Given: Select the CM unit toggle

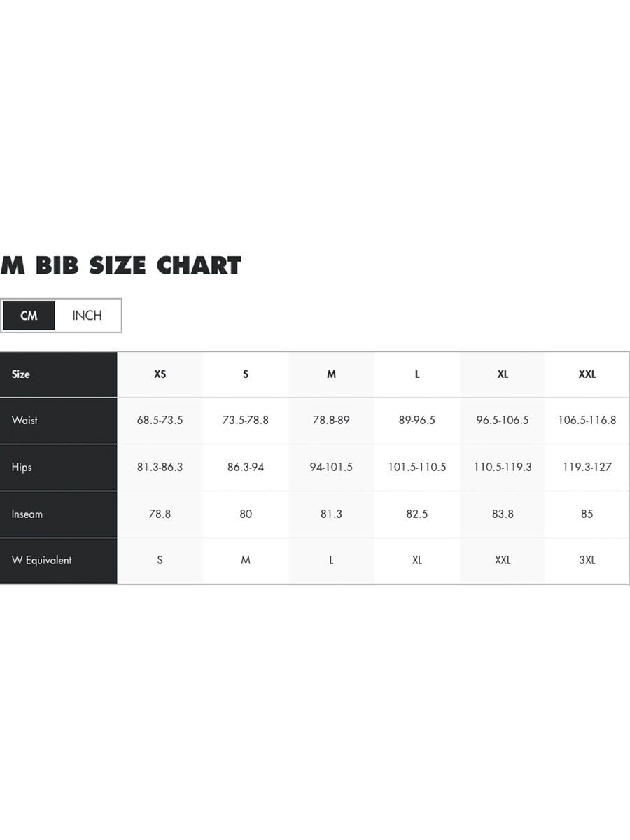Looking at the screenshot, I should tap(29, 316).
